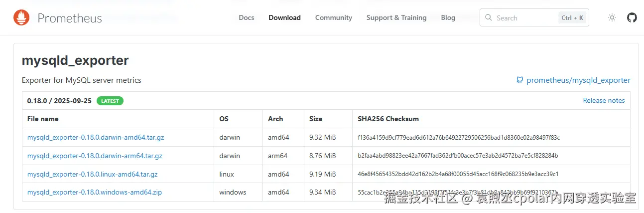Download mysqld_exporter-0.18.0.windows-amd64.zip
The width and height of the screenshot is (644, 213).
(x=94, y=192)
